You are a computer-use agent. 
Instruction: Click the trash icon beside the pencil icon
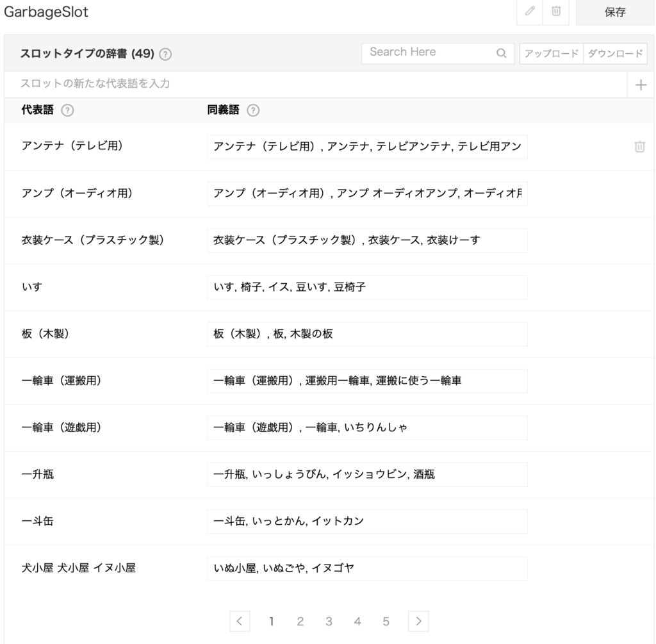tap(556, 12)
